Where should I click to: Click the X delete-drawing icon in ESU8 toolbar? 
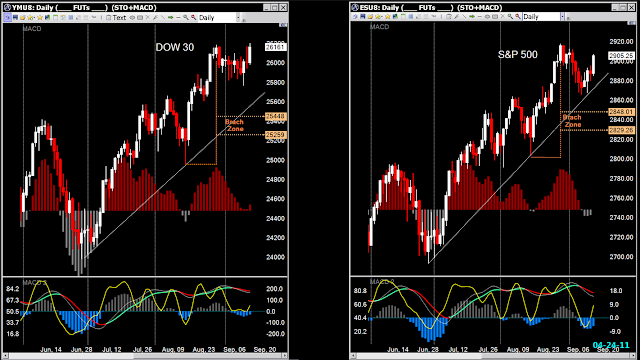click(x=502, y=17)
